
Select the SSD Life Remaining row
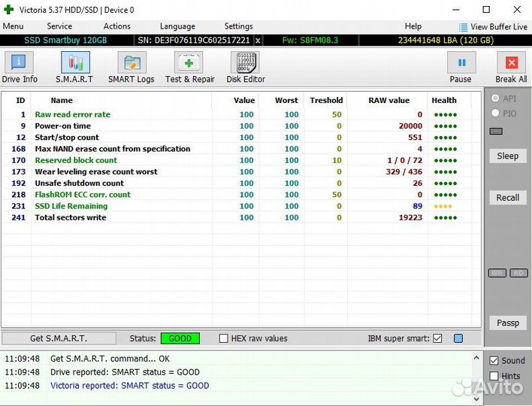click(x=71, y=206)
